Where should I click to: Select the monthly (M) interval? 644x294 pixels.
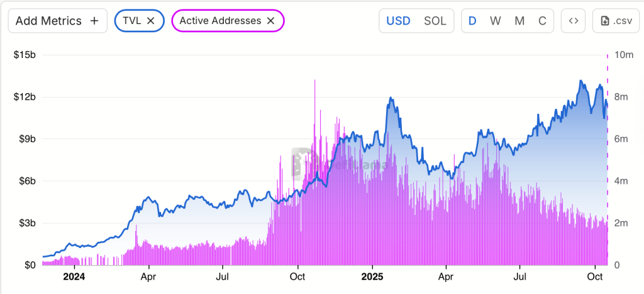point(519,21)
